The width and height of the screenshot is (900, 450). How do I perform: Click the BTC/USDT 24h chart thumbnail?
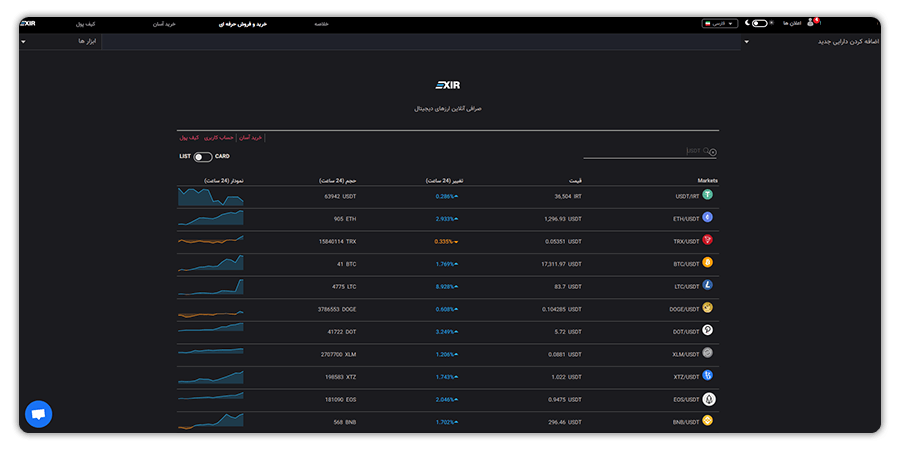click(x=211, y=263)
